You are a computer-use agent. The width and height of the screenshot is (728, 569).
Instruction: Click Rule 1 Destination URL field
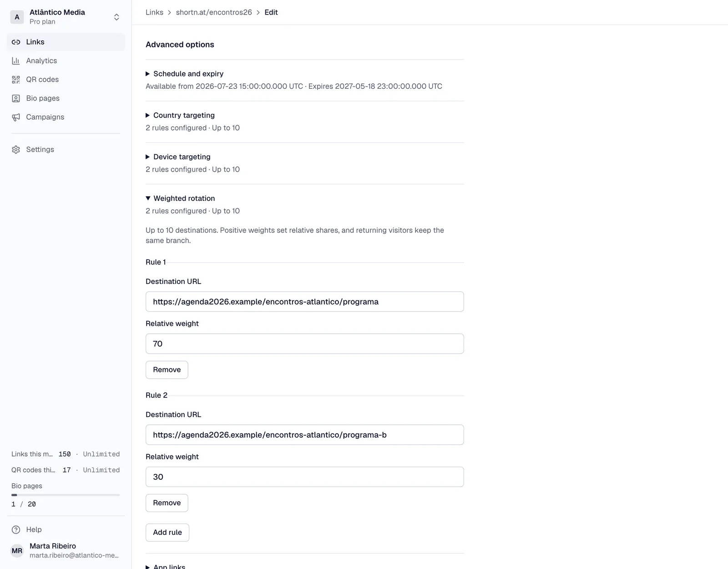coord(305,302)
